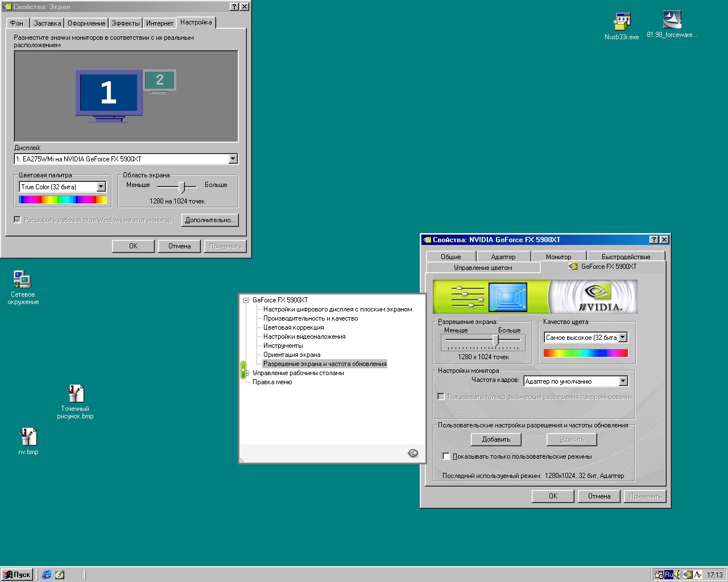Screen dimensions: 728x582
Task: Open the Дисплей monitor selection dropdown
Action: [x=233, y=159]
